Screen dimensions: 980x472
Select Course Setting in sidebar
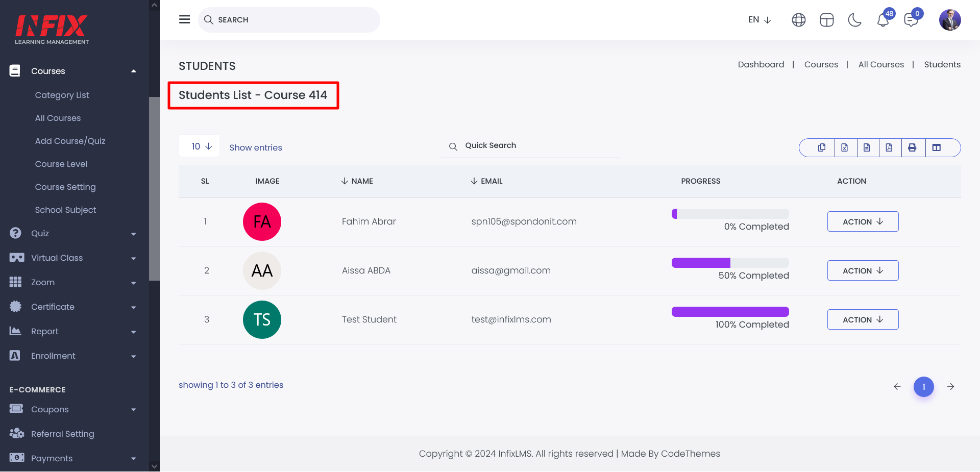[65, 187]
